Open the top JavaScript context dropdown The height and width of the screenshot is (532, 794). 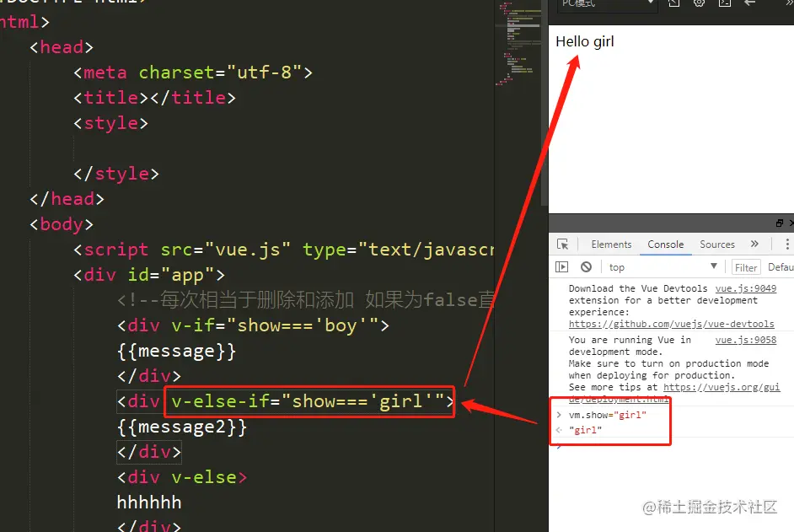[663, 267]
